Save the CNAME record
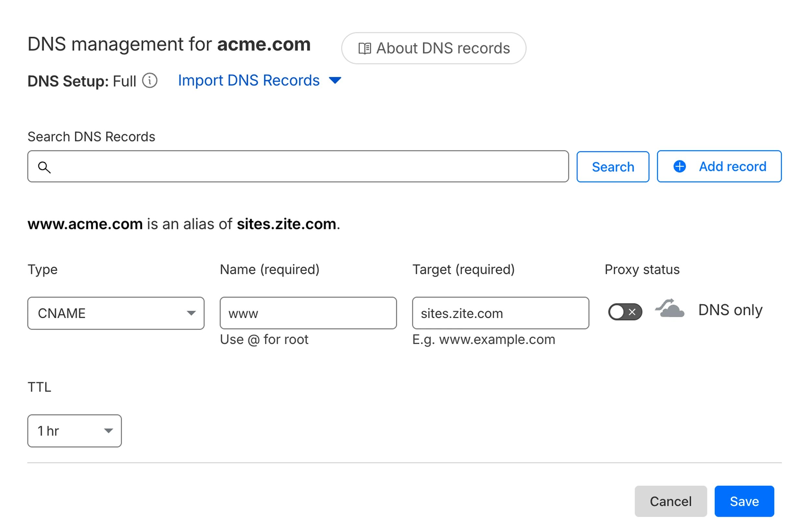Image resolution: width=812 pixels, height=532 pixels. (744, 501)
